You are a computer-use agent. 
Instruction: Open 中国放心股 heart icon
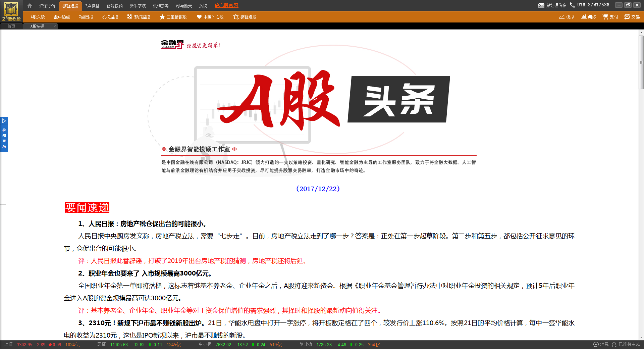(199, 17)
